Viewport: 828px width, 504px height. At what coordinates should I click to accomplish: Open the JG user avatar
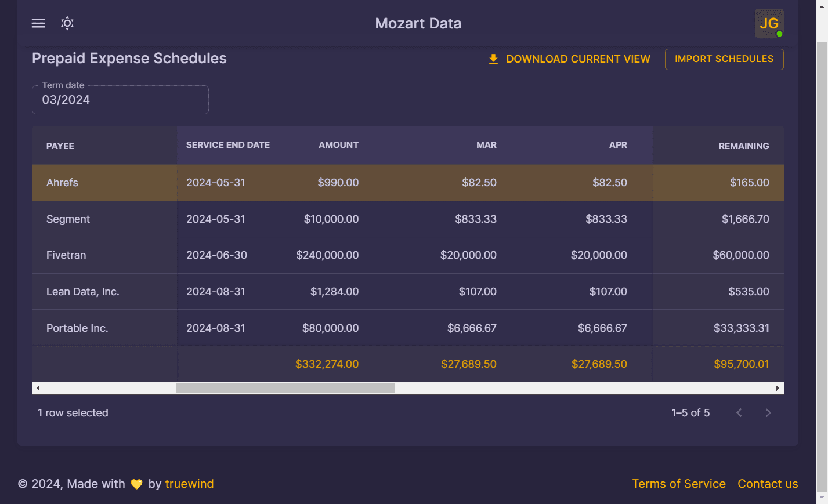coord(769,23)
